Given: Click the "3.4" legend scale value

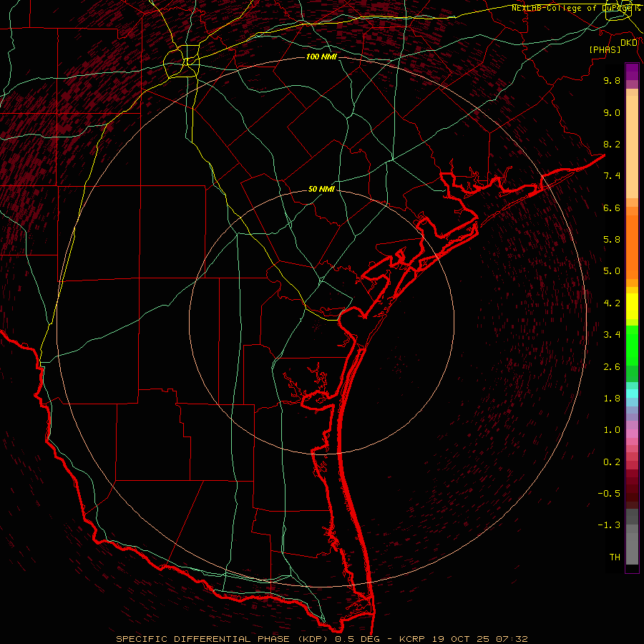Looking at the screenshot, I should click(x=612, y=335).
